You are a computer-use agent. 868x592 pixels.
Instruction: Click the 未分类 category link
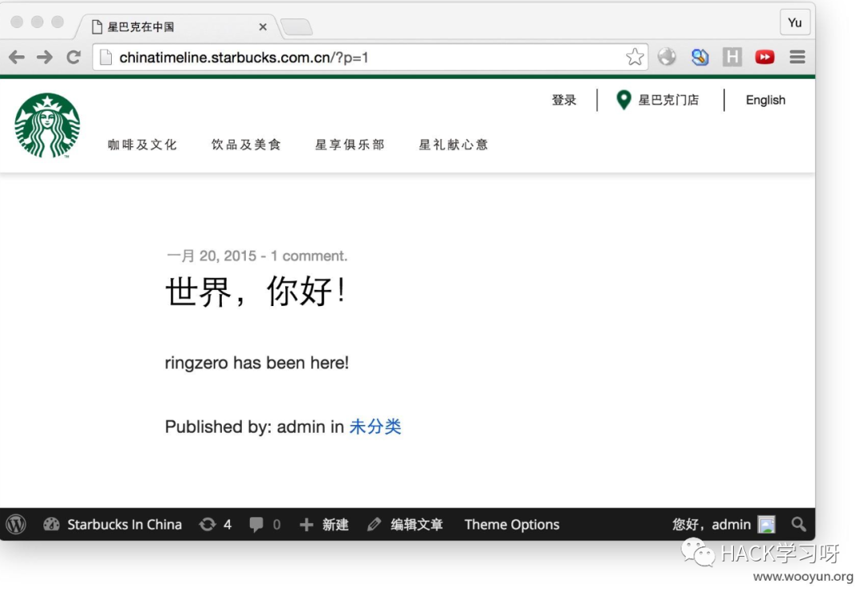(375, 427)
